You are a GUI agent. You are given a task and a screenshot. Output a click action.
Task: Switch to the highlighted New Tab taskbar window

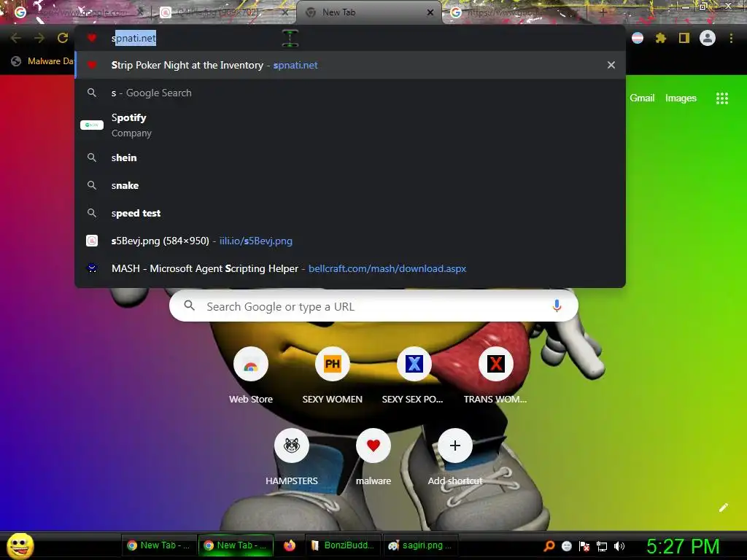tap(235, 545)
